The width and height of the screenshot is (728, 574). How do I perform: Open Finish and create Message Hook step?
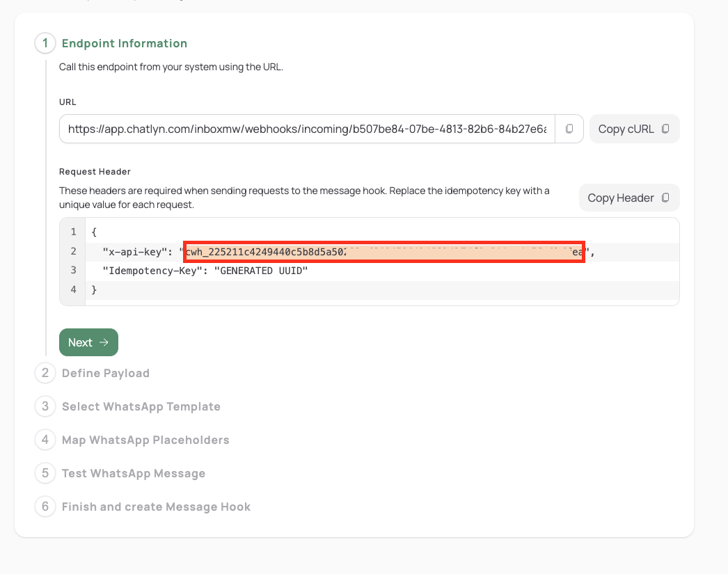click(156, 507)
